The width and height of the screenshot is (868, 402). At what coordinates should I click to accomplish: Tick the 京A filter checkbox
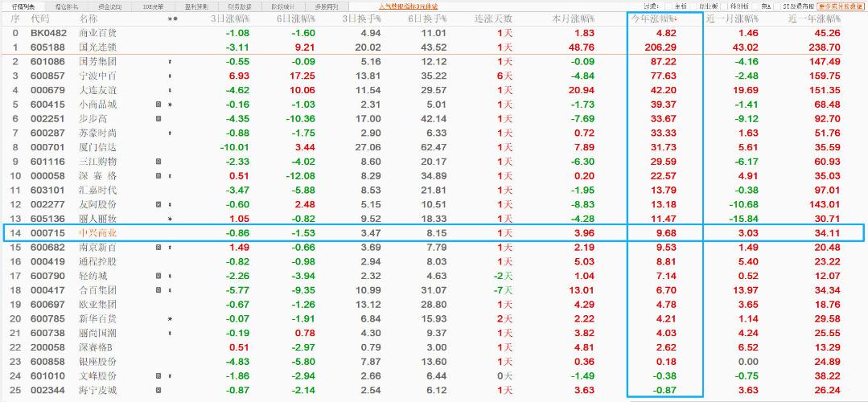pos(755,6)
